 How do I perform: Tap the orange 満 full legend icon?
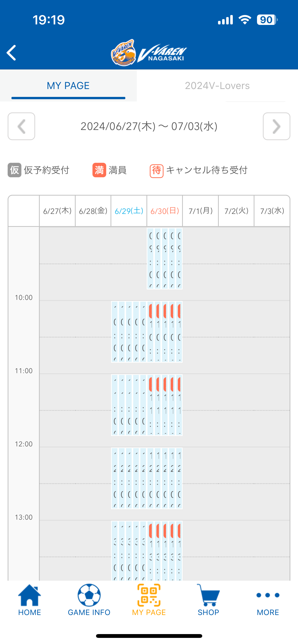click(99, 170)
